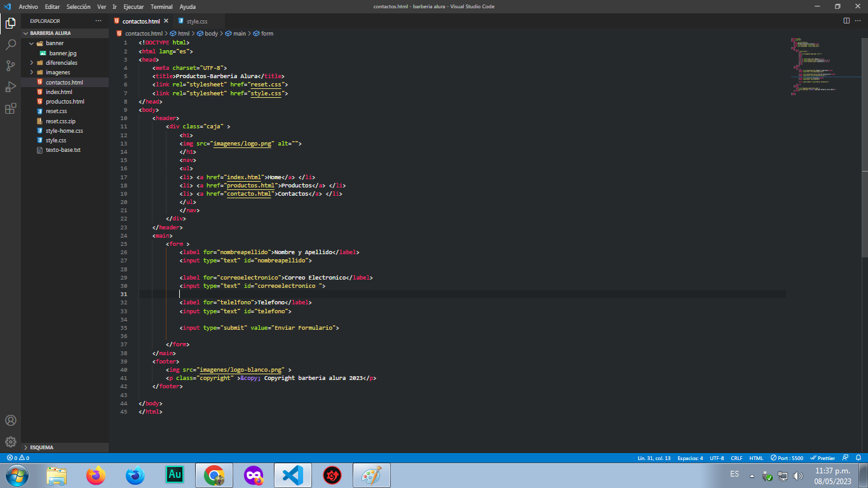Open productos.html in the explorer
Screen dimensions: 868x488
(65, 102)
